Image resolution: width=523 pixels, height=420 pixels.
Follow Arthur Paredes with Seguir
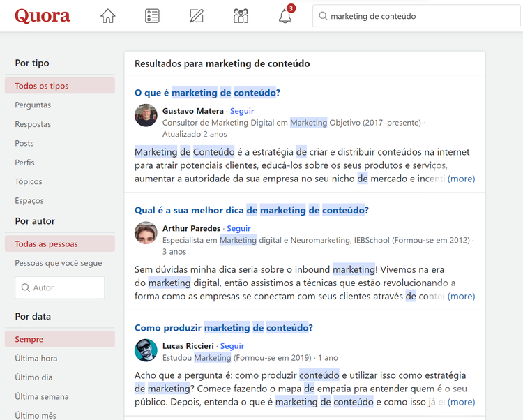click(x=238, y=228)
